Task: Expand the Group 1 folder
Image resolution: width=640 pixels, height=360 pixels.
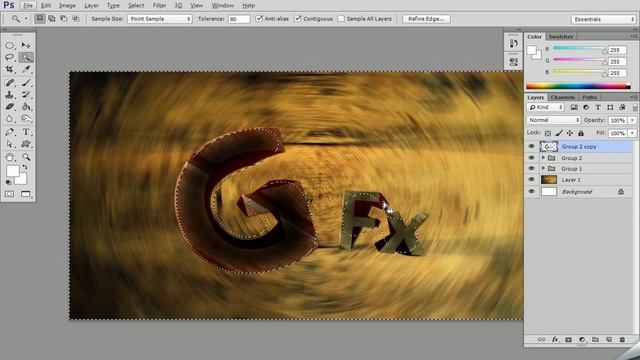Action: [543, 168]
